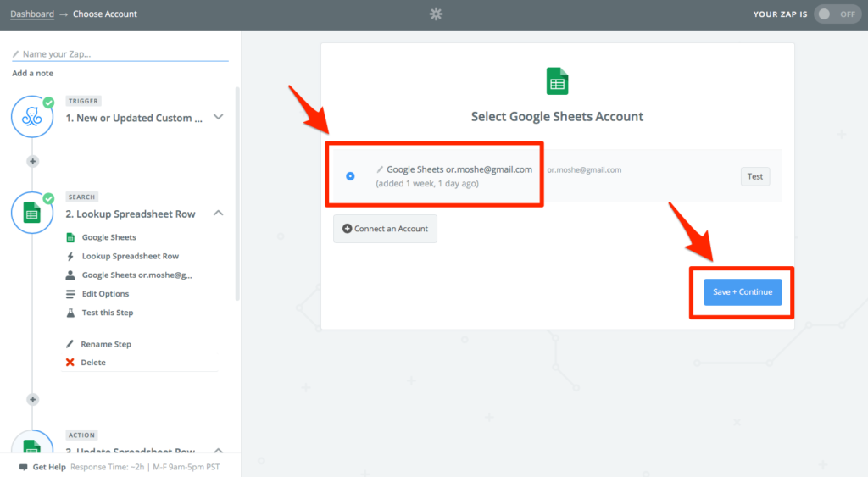Click the Save + Continue button
868x477 pixels.
743,292
